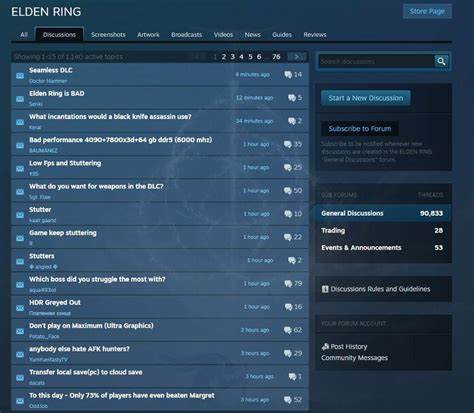Click reply bubble icon for the Stutter topic
Screen dimensions: 474x413
(288, 214)
